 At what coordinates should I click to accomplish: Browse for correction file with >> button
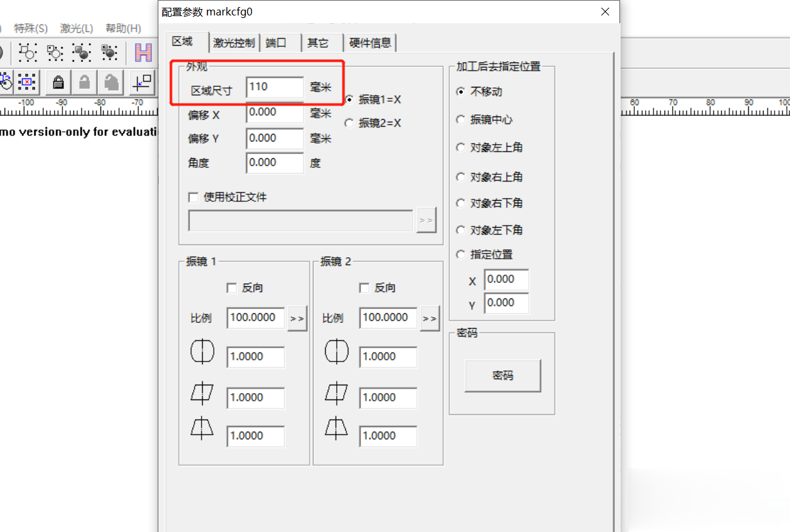pos(426,220)
